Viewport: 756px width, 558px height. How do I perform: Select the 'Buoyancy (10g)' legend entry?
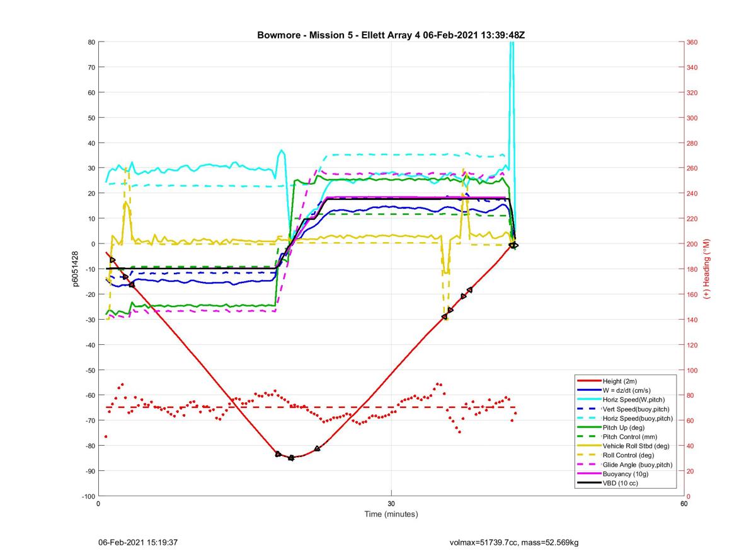click(626, 474)
